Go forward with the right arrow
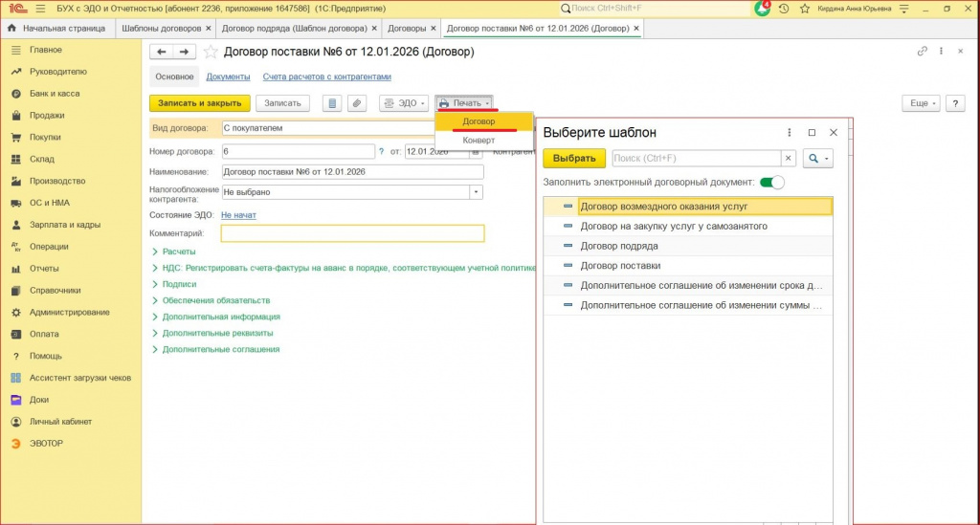Screen dimensions: 980x525 (x=184, y=52)
